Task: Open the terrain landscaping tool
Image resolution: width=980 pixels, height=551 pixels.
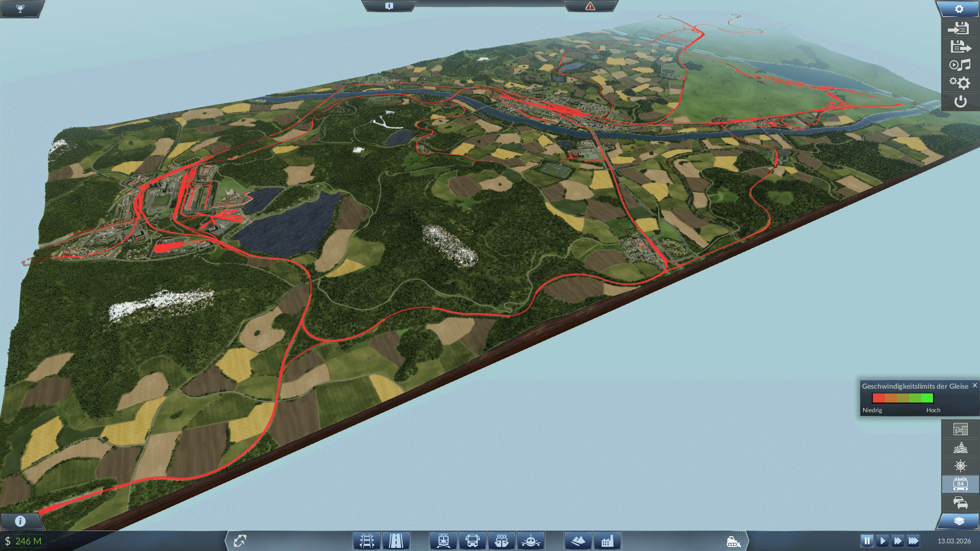Action: (x=578, y=541)
